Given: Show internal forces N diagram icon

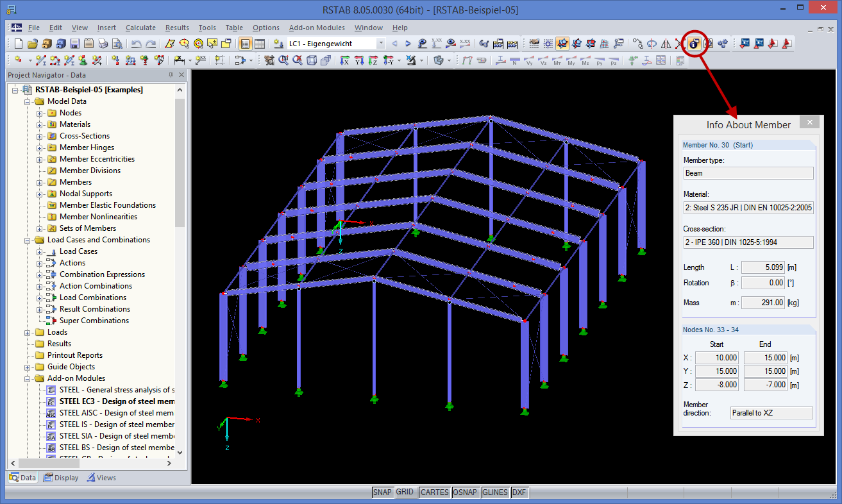Looking at the screenshot, I should coord(515,60).
